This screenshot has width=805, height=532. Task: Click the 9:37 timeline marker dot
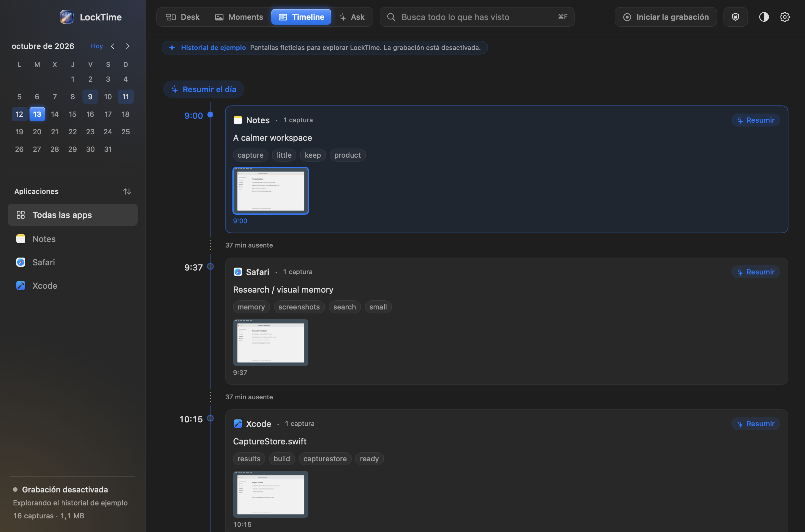[211, 266]
